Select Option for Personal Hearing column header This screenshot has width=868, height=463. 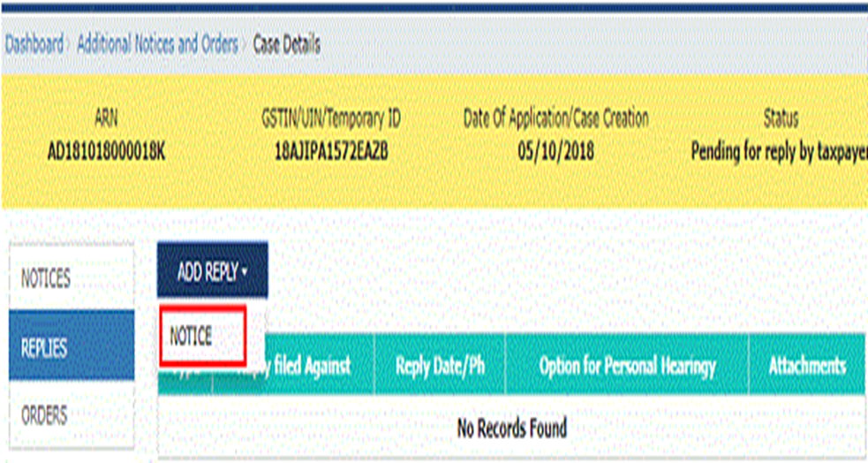tap(626, 365)
